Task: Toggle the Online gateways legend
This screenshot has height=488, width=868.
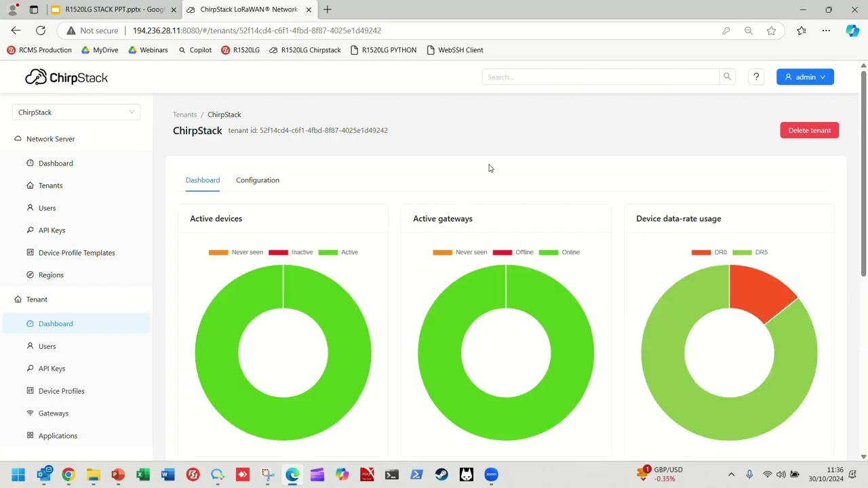Action: 559,252
